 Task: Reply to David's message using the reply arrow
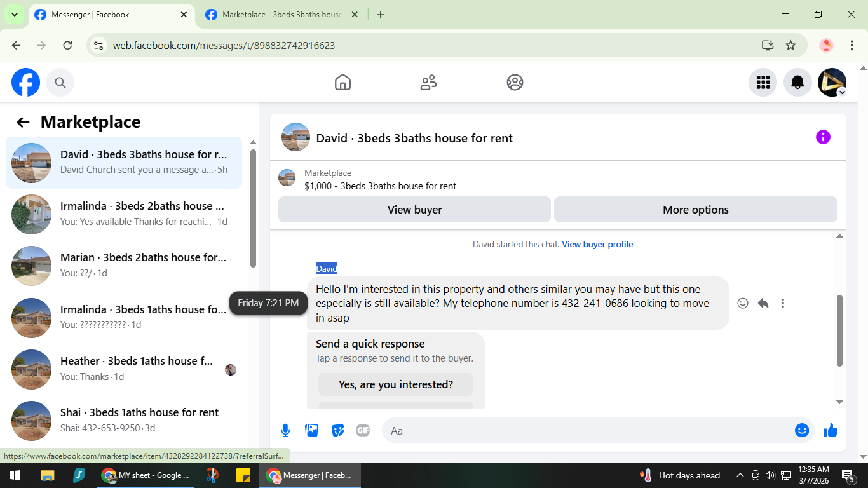[763, 303]
